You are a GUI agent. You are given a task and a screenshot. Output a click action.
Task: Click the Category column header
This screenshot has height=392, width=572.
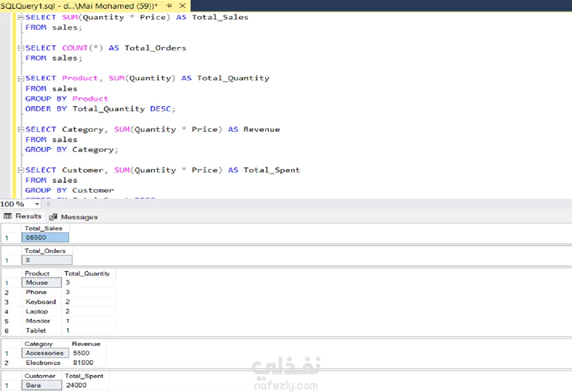(45, 344)
